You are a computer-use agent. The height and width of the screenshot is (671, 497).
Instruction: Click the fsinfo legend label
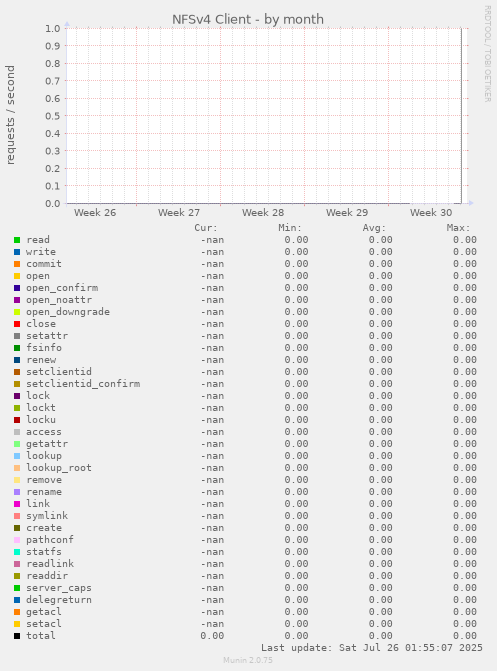click(x=44, y=348)
